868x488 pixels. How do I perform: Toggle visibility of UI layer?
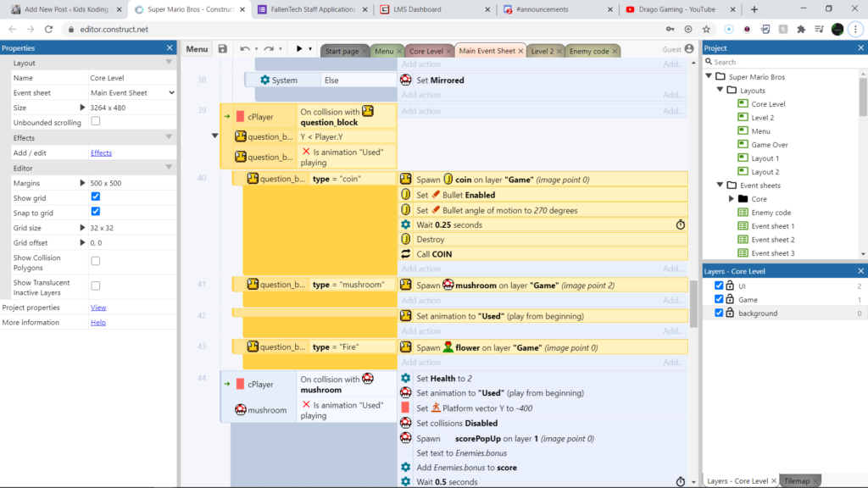tap(719, 286)
